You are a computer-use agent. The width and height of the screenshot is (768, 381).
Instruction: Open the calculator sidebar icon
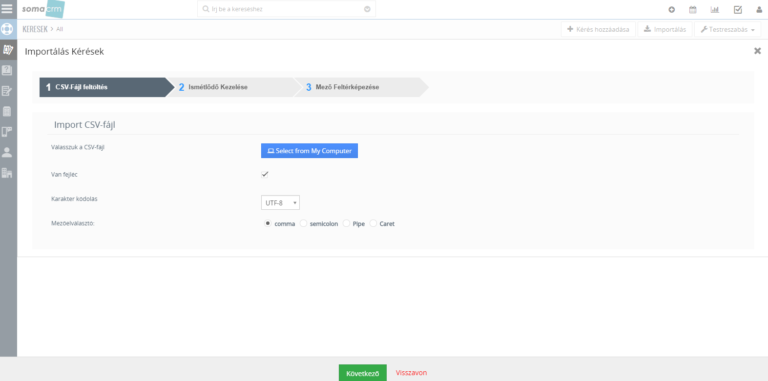point(7,111)
